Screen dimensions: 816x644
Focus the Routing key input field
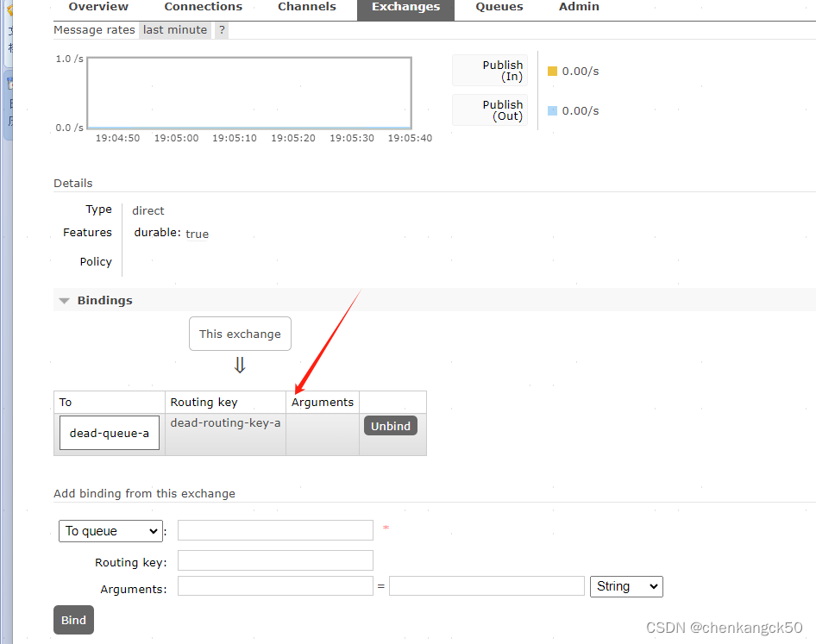pyautogui.click(x=275, y=560)
